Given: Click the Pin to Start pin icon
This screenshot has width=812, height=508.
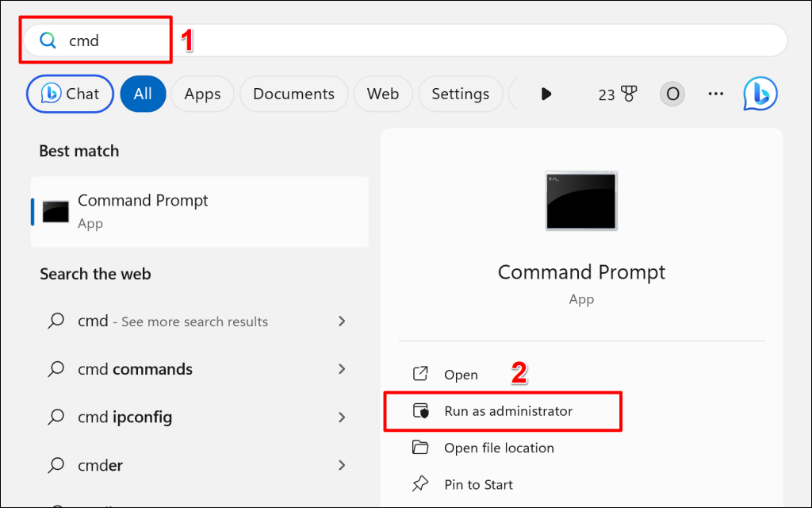Looking at the screenshot, I should coord(420,484).
